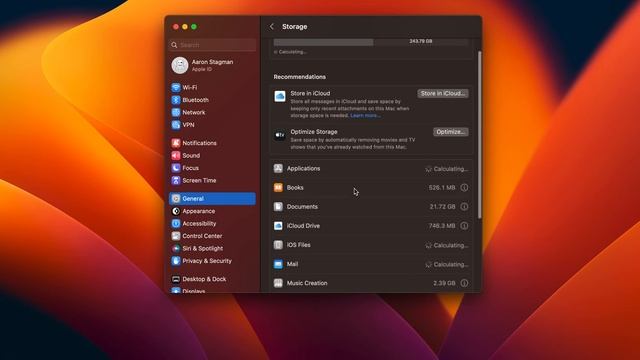Open Wi-Fi settings icon in sidebar

[x=176, y=87]
